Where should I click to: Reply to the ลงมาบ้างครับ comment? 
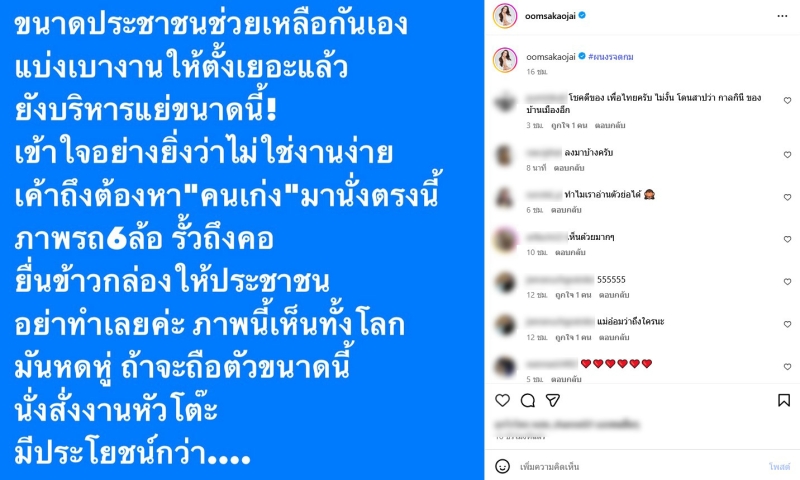pos(569,168)
